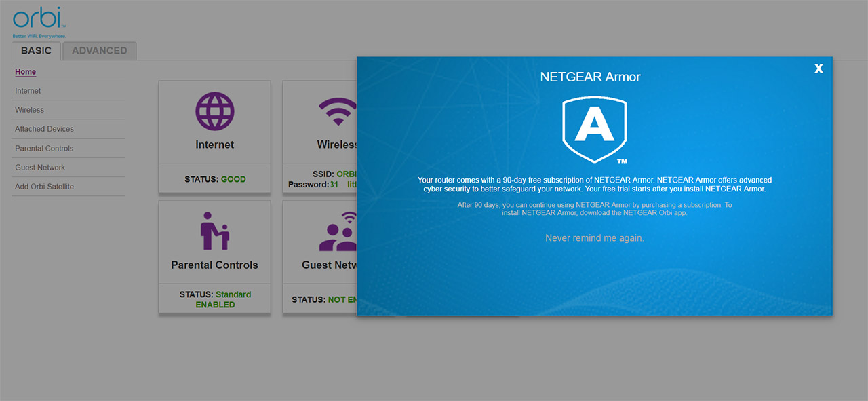
Task: Click the Guest Network status text
Action: pyautogui.click(x=324, y=300)
